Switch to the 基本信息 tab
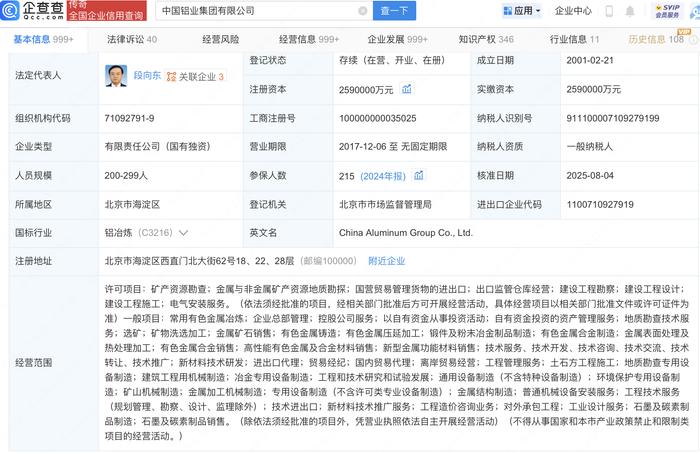The height and width of the screenshot is (454, 700). (43, 39)
